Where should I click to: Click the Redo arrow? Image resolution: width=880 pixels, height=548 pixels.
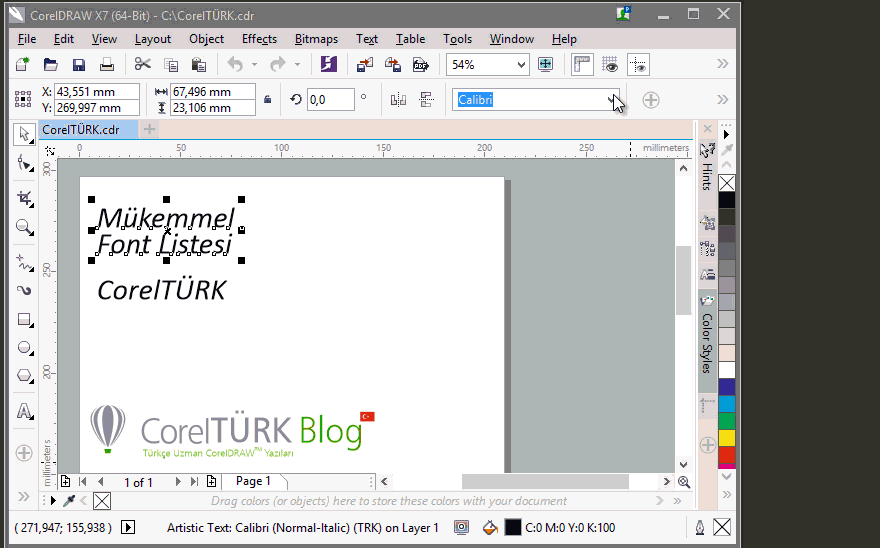[278, 65]
